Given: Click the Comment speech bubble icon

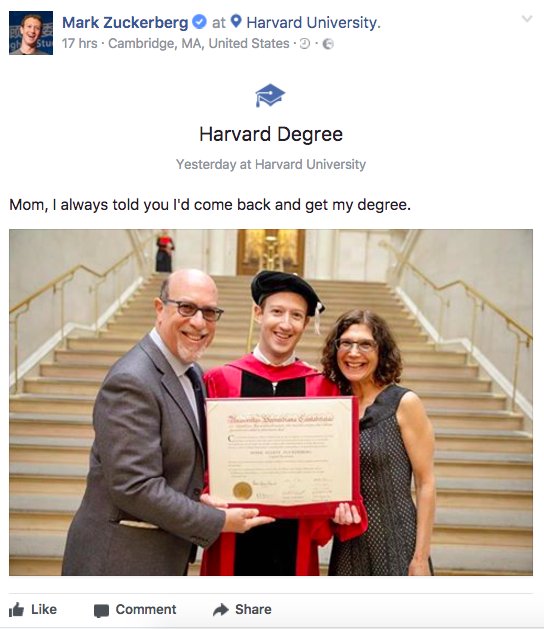Looking at the screenshot, I should click(101, 611).
